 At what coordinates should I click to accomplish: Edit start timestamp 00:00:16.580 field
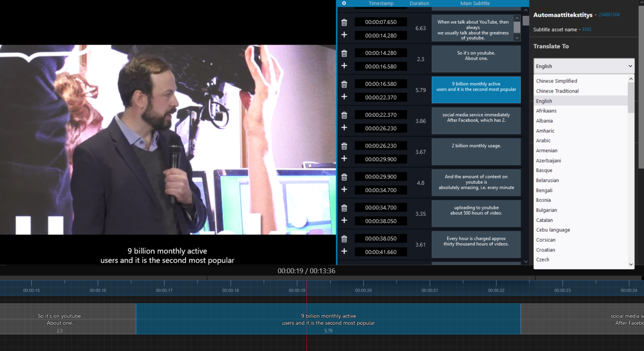pyautogui.click(x=381, y=84)
